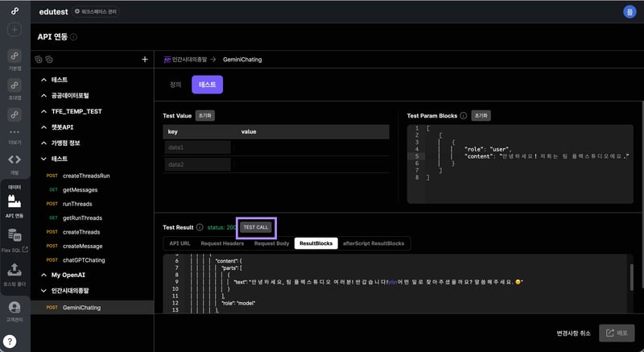Select POST GeminiChating API
The image size is (644, 352).
tap(92, 308)
